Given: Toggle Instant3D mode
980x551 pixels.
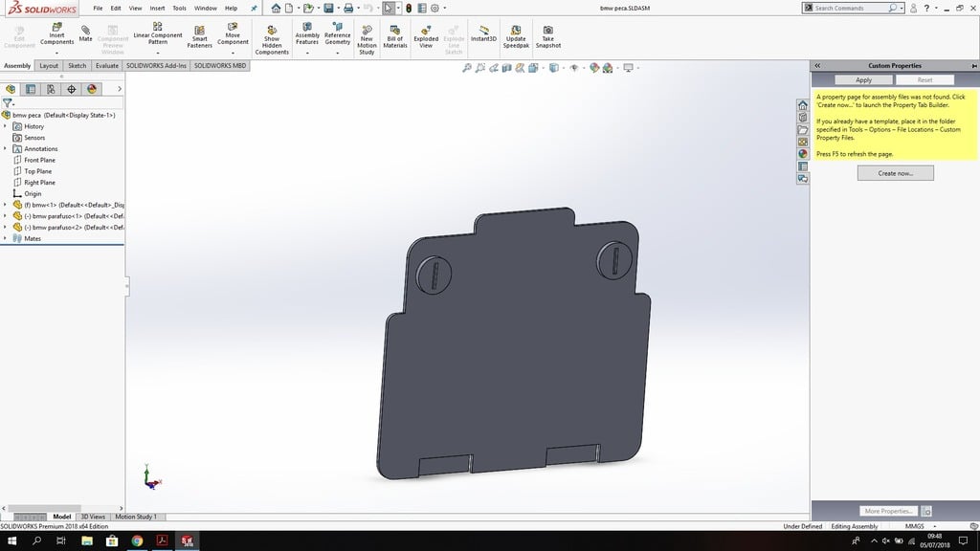Looking at the screenshot, I should 483,34.
